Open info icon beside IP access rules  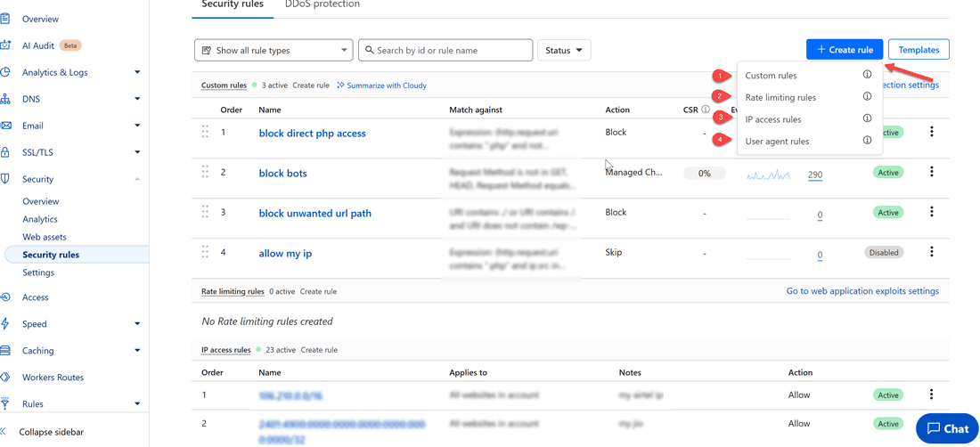[x=867, y=118]
